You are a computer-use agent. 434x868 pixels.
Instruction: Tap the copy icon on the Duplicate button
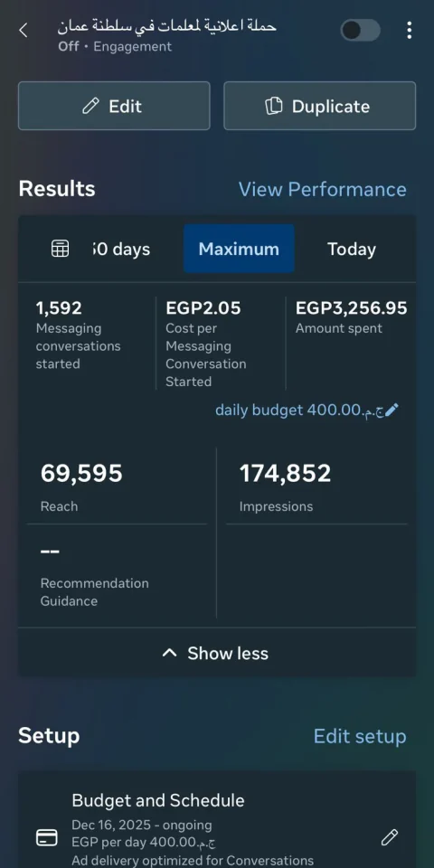pyautogui.click(x=274, y=106)
